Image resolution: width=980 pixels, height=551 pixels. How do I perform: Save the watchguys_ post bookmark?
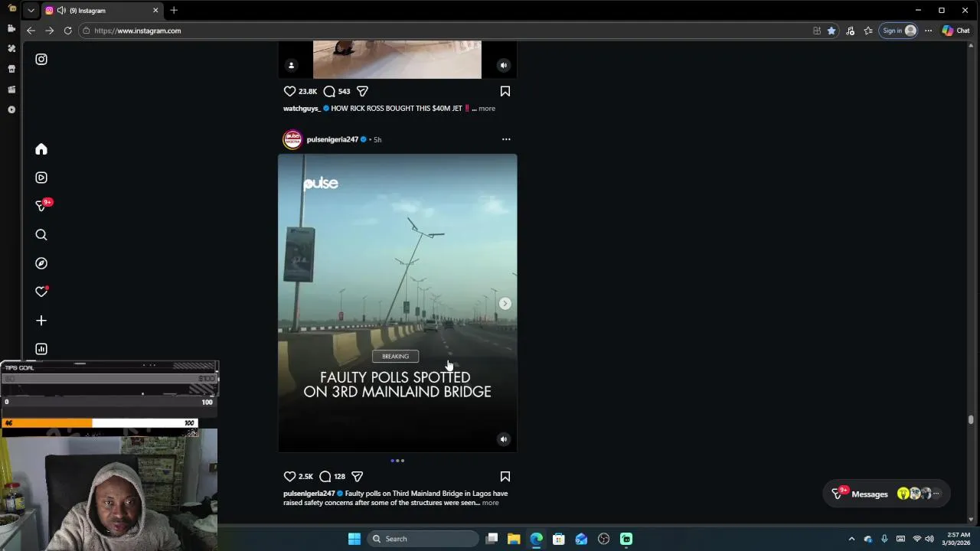pos(505,91)
